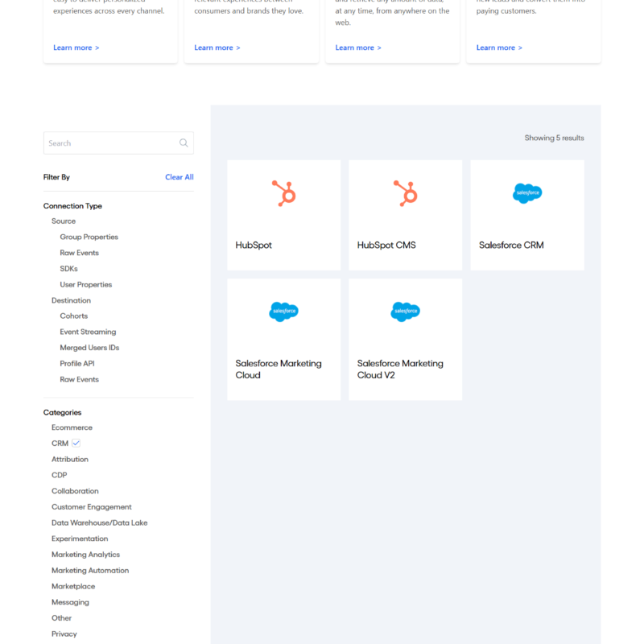This screenshot has height=644, width=644.
Task: Enable the Attribution category filter
Action: tap(70, 460)
